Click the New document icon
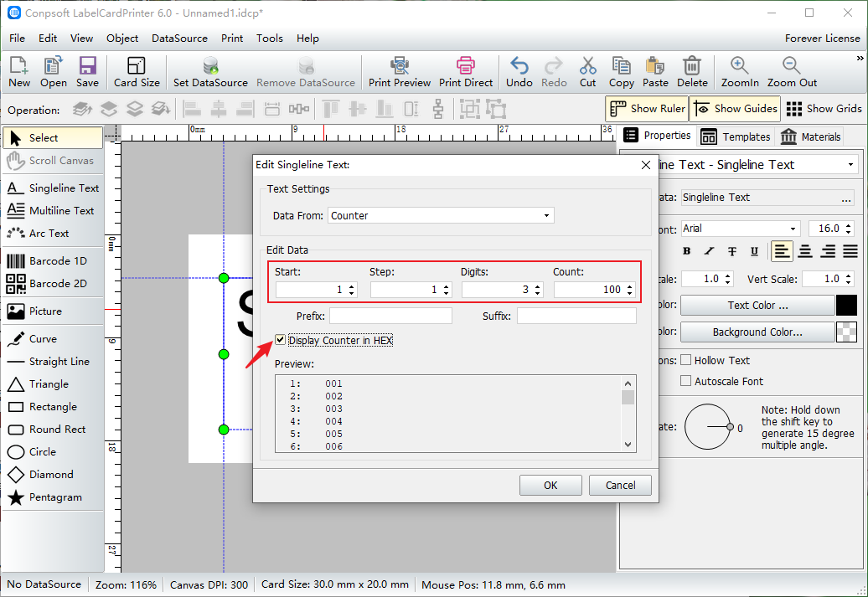The height and width of the screenshot is (597, 868). [18, 72]
